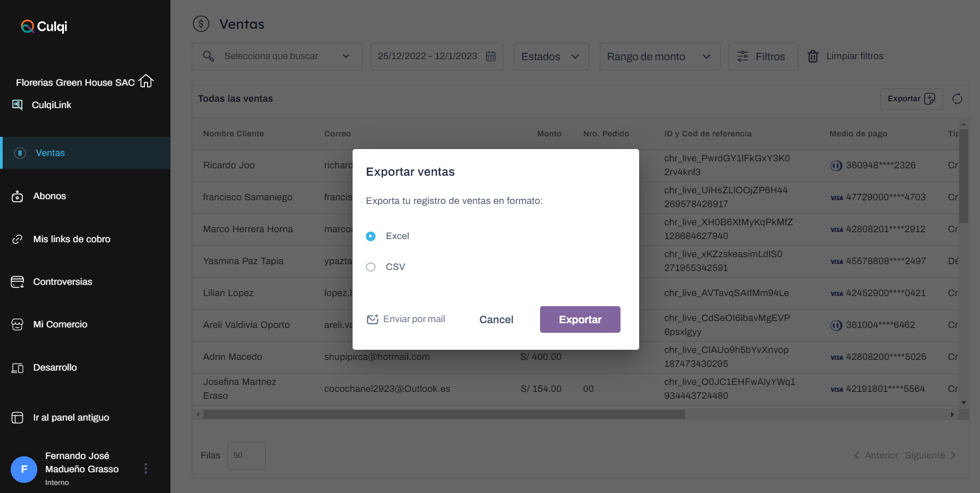This screenshot has height=493, width=980.
Task: Open the Selecciona que buscar dropdown
Action: tap(276, 56)
